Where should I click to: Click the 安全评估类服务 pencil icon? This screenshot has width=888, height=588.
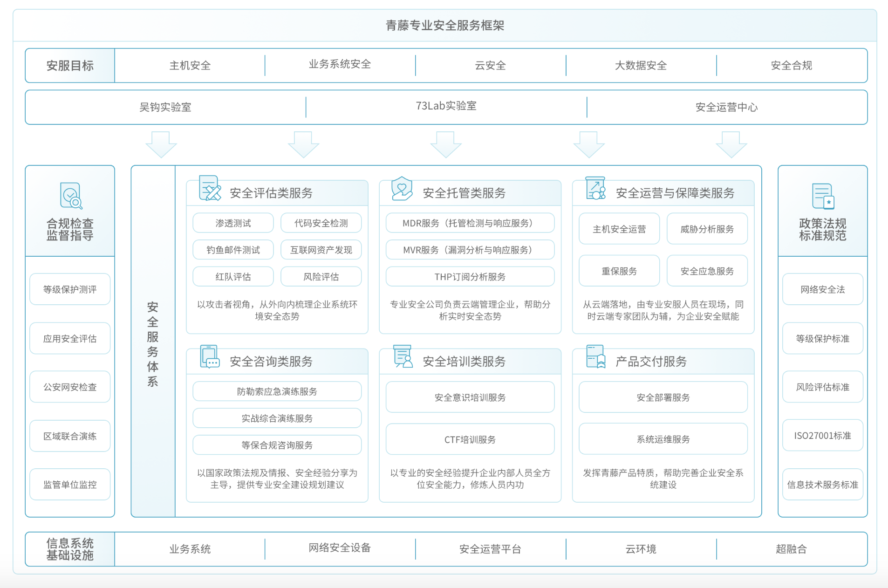pos(210,188)
